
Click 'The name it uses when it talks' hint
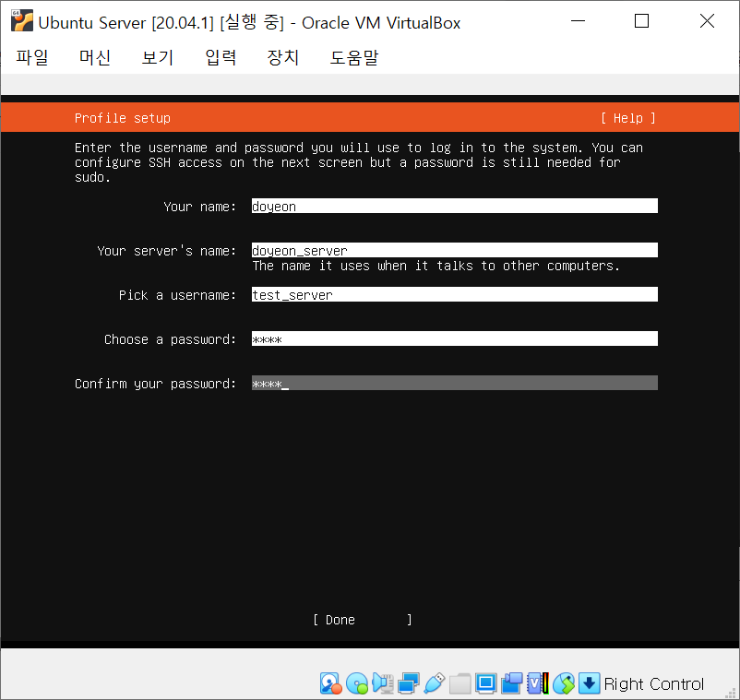436,266
